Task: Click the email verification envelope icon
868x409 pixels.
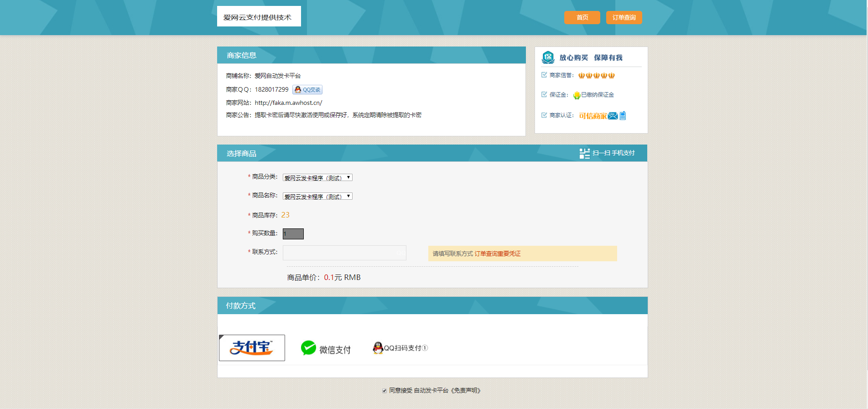Action: 613,116
